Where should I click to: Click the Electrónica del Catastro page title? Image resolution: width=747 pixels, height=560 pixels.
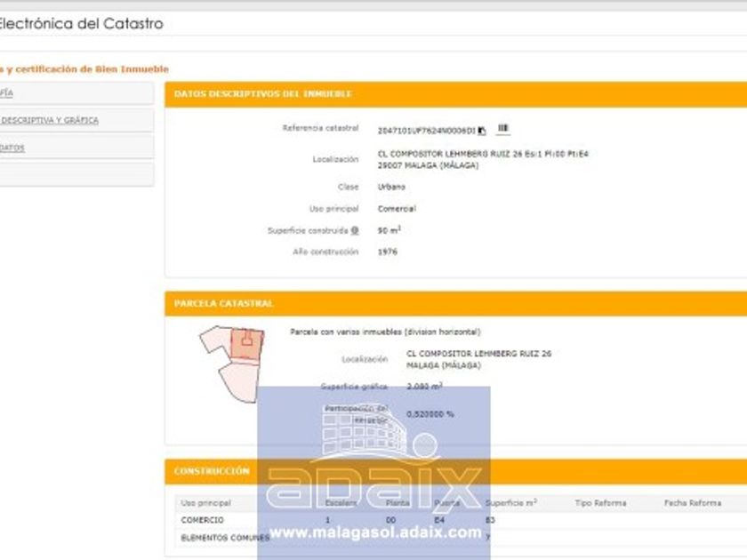pos(81,23)
